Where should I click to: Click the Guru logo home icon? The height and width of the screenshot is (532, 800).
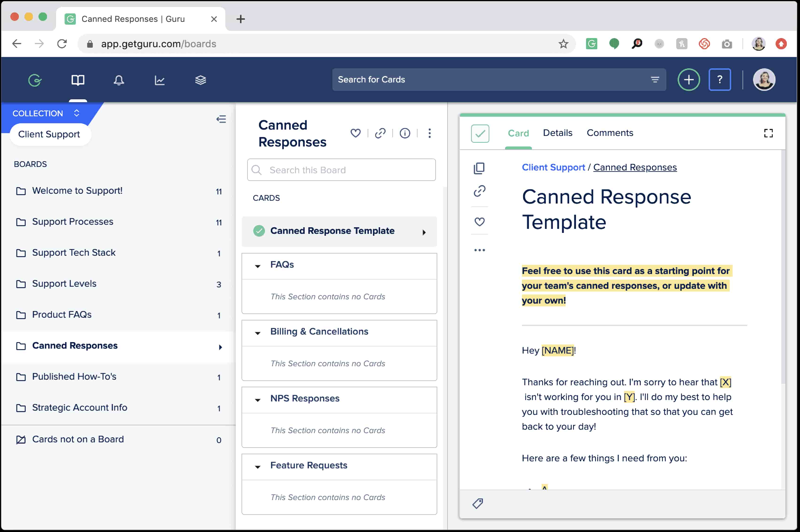(35, 81)
